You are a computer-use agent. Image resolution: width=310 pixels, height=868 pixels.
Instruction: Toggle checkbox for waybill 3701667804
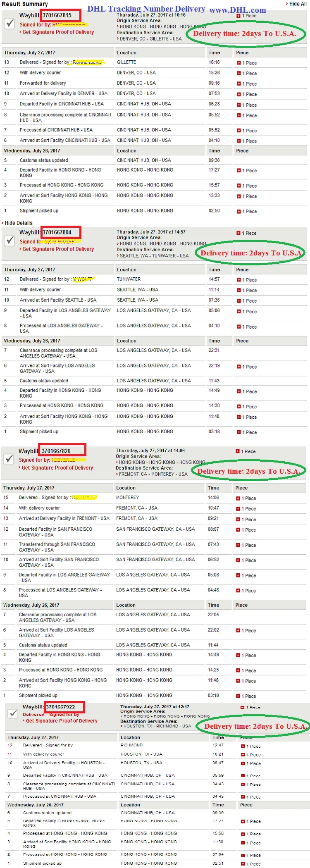click(x=10, y=240)
